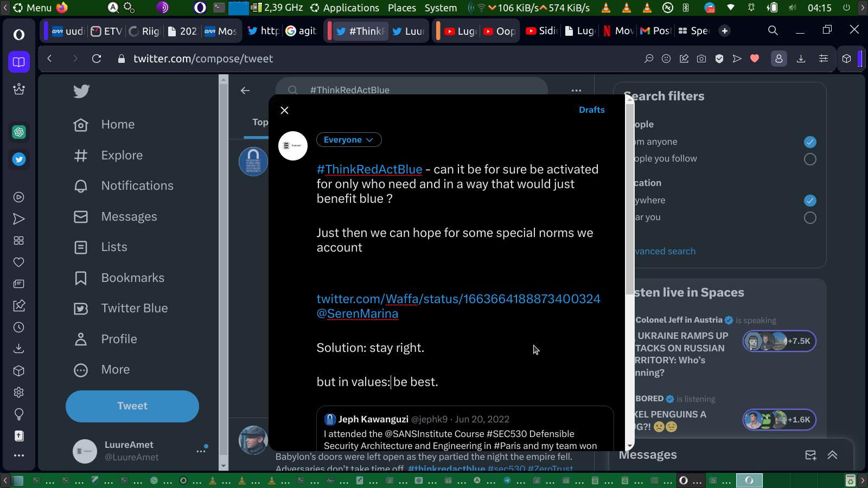Add page to bookmarks with toolbar heart
This screenshot has width=868, height=488.
755,59
